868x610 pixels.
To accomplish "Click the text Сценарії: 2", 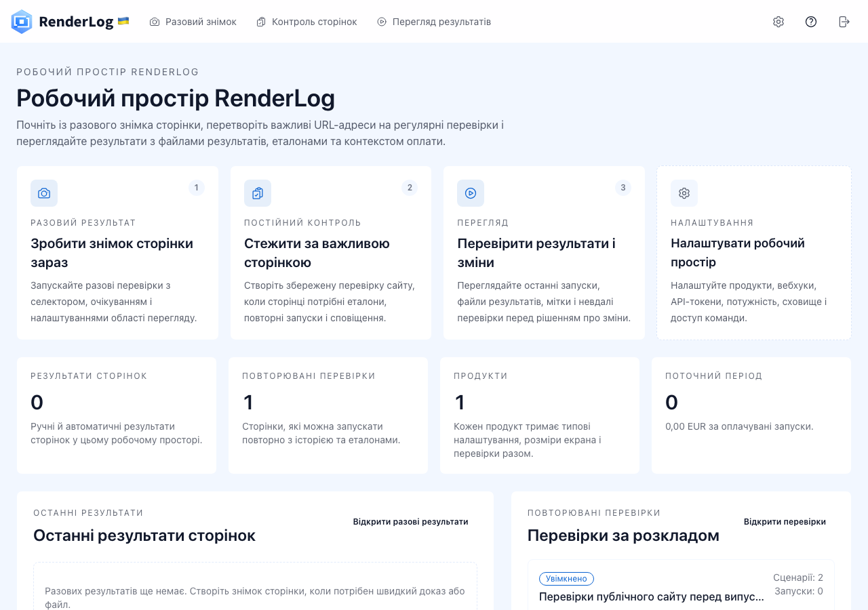I will (798, 577).
